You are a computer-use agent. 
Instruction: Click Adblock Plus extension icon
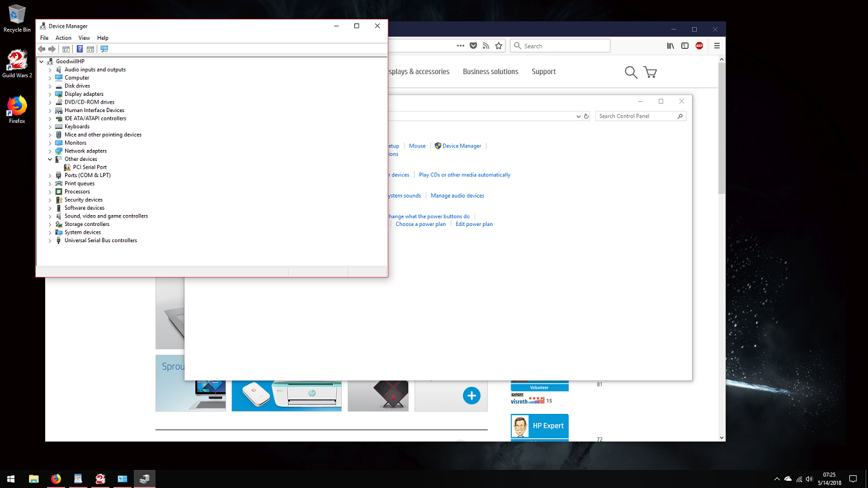pyautogui.click(x=699, y=46)
